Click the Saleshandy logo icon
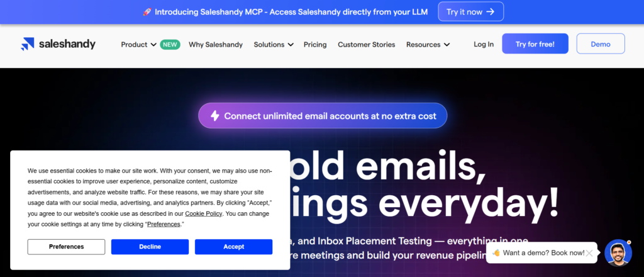The width and height of the screenshot is (644, 277). 27,44
